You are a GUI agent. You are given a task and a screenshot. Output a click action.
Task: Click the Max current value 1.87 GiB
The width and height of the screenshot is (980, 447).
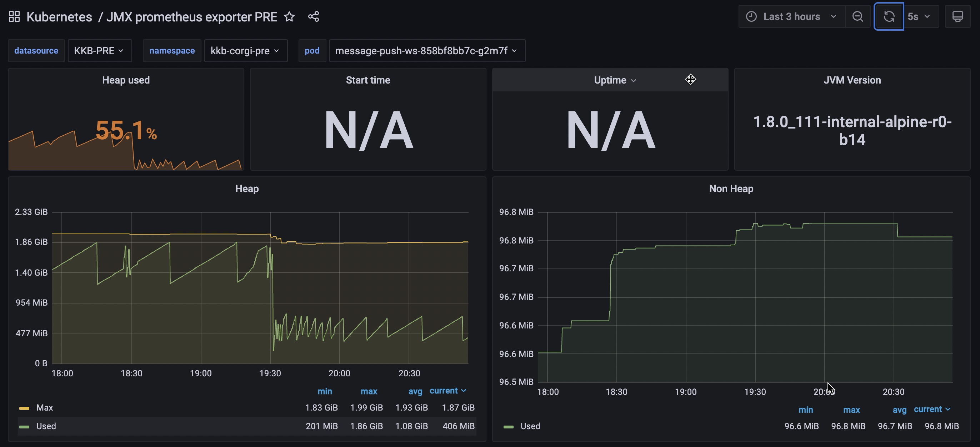tap(458, 407)
